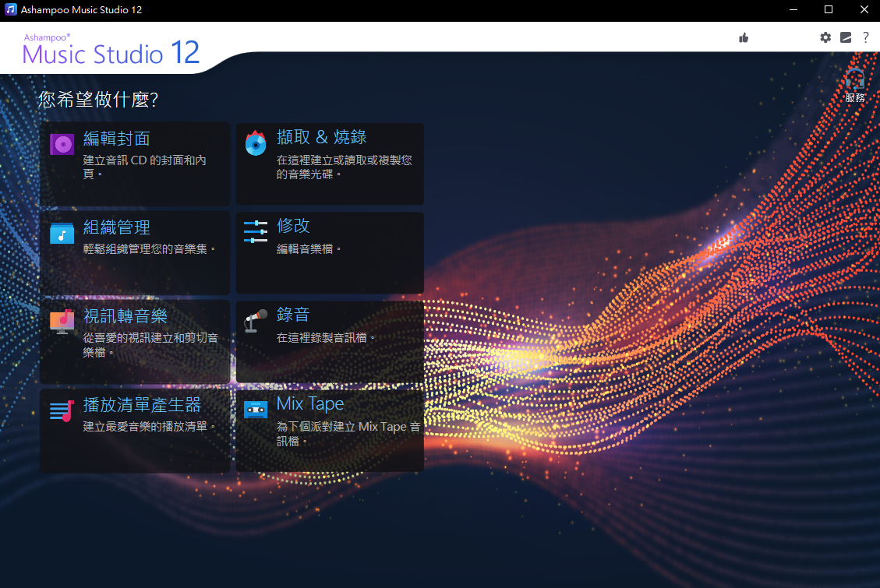Click the cassette icon for Mix Tape
The image size is (880, 588).
point(256,410)
